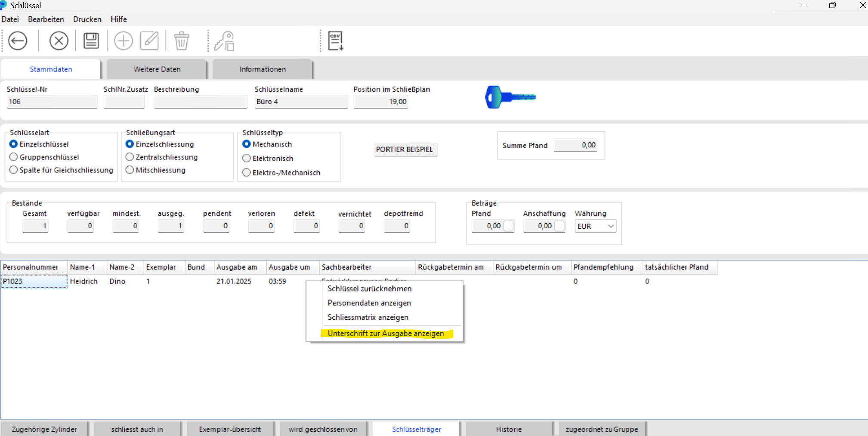
Task: Switch to the Weitere Daten tab
Action: coord(157,69)
